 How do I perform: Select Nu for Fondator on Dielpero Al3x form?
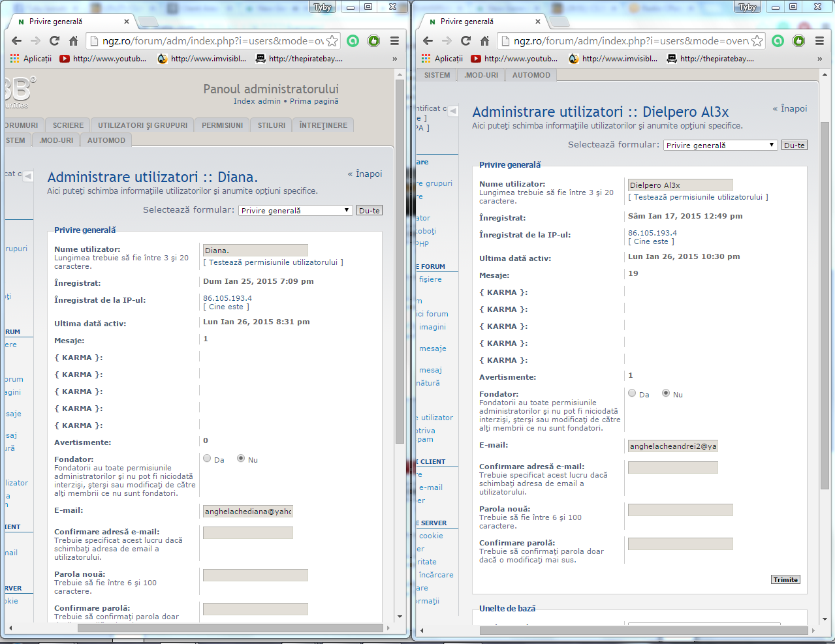coord(666,393)
